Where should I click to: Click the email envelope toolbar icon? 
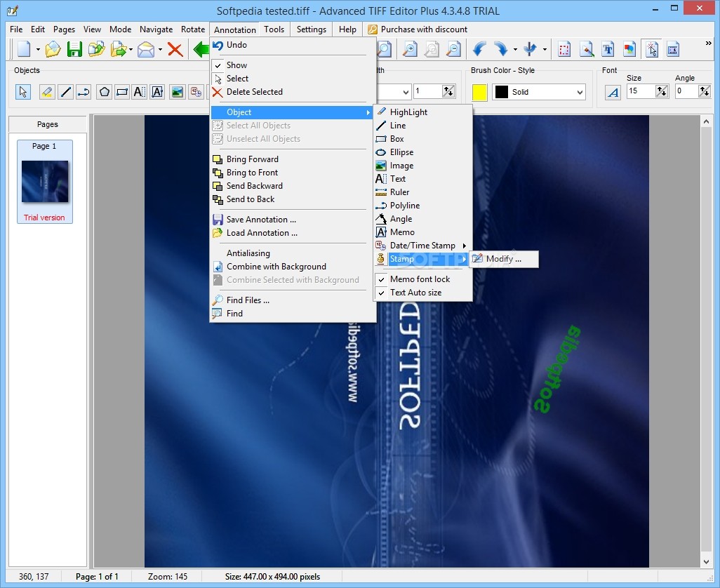pos(146,49)
